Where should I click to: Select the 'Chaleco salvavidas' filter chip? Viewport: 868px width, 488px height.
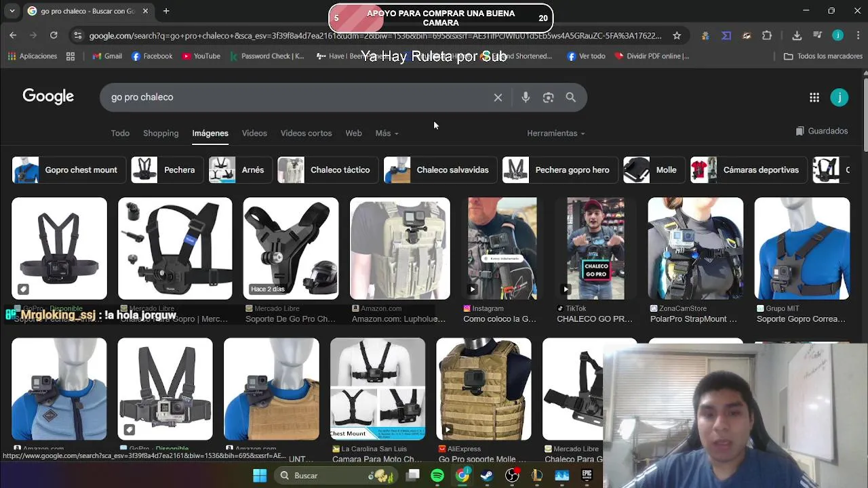(440, 170)
